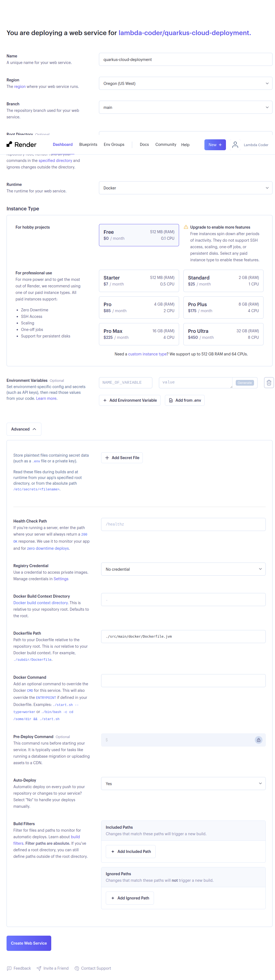Image resolution: width=275 pixels, height=980 pixels.
Task: Open the zero downtime deploys link
Action: pos(48,548)
